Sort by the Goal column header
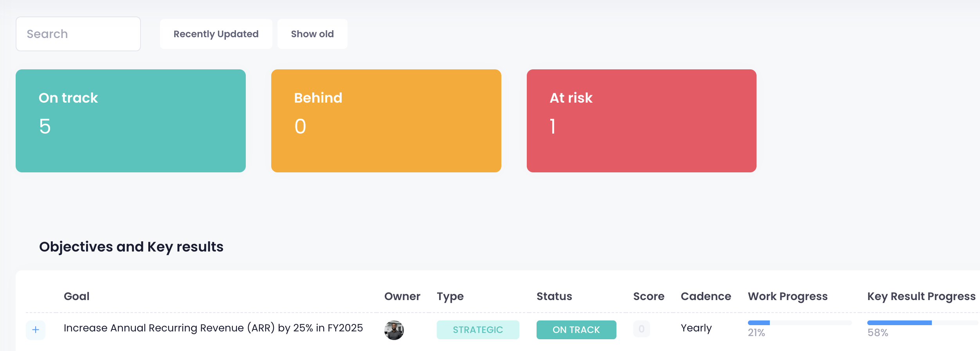Screen dimensions: 980x351 [x=77, y=296]
